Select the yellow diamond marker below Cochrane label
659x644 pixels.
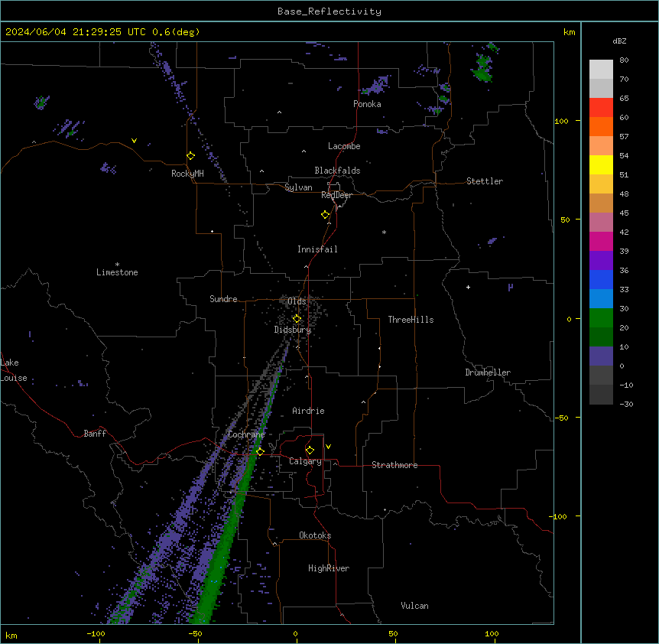(x=260, y=451)
